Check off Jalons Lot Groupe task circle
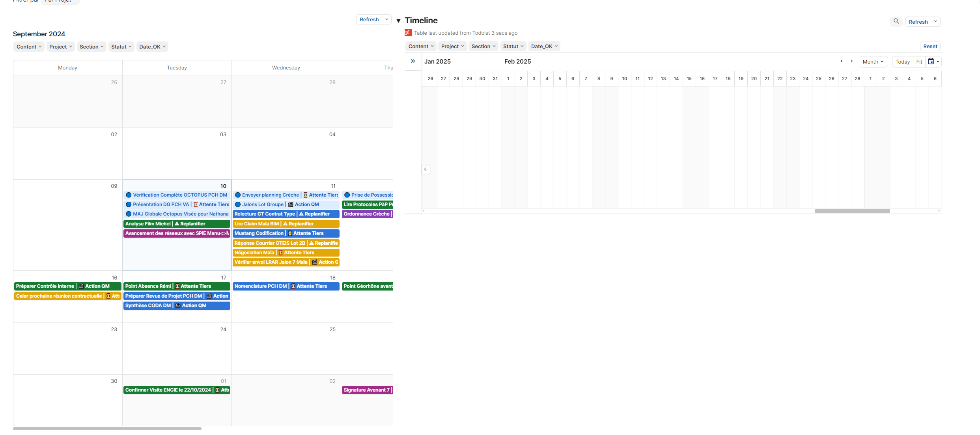 pyautogui.click(x=238, y=204)
